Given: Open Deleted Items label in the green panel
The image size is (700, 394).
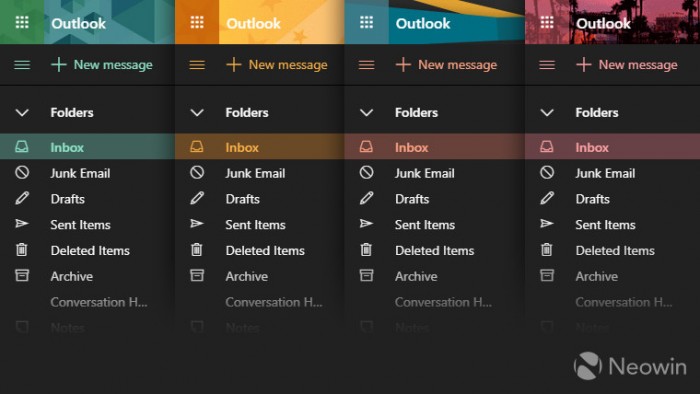Looking at the screenshot, I should (90, 251).
